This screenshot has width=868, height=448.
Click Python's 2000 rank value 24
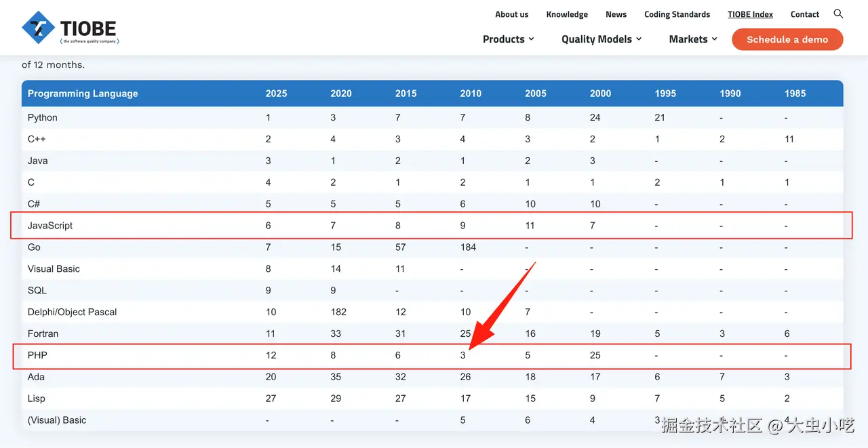click(x=595, y=117)
